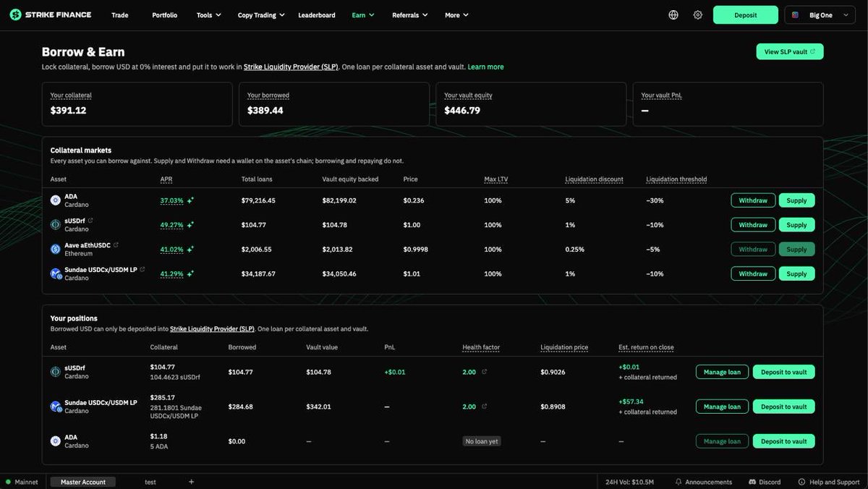Deposit to vault for sUSDrf position
This screenshot has height=489, width=868.
point(783,372)
